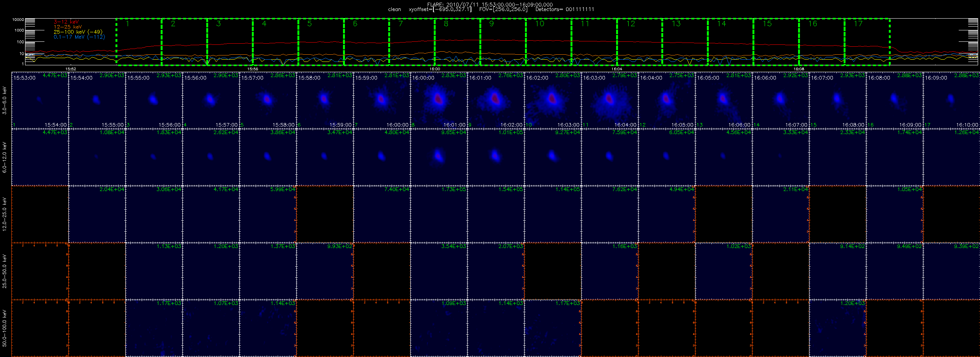
Task: Open 25.0-50.0 keV image with peak 9.93E+02
Action: click(x=325, y=271)
